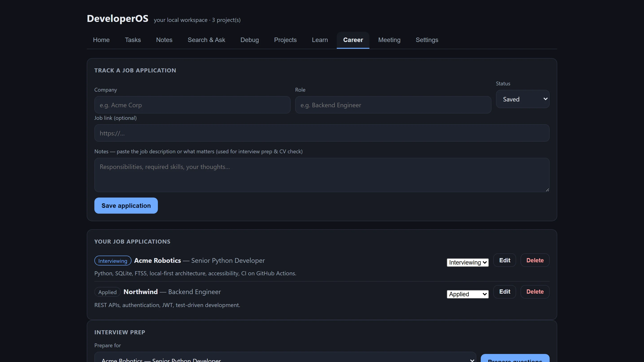Click the Northwind company name
This screenshot has height=362, width=644.
[140, 292]
